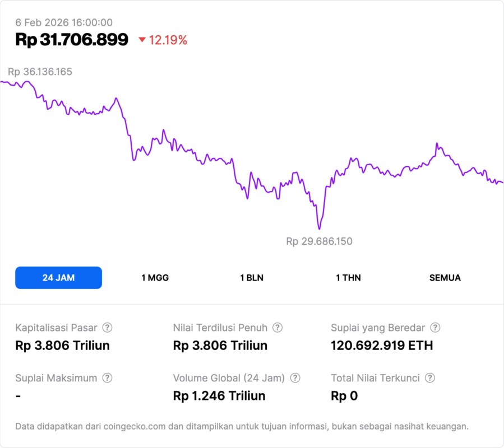Click question icon for Volume Global (24 Jam)

pos(295,378)
